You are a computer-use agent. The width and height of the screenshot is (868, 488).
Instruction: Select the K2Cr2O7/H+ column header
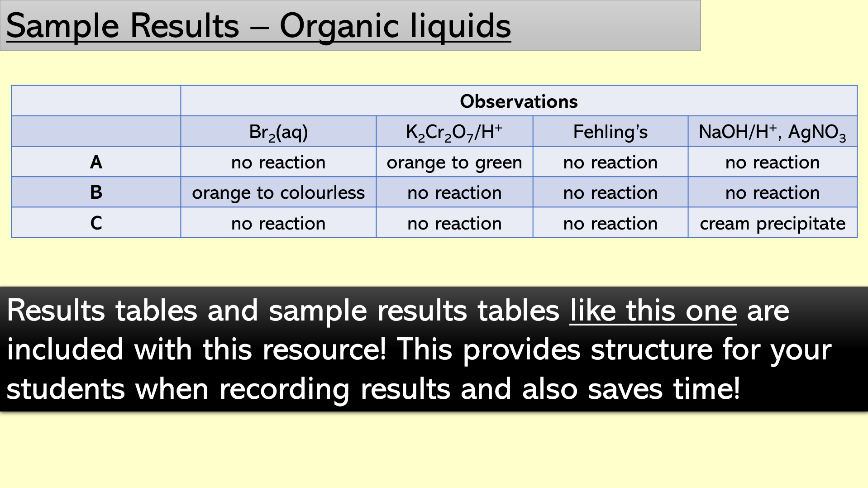pos(454,131)
